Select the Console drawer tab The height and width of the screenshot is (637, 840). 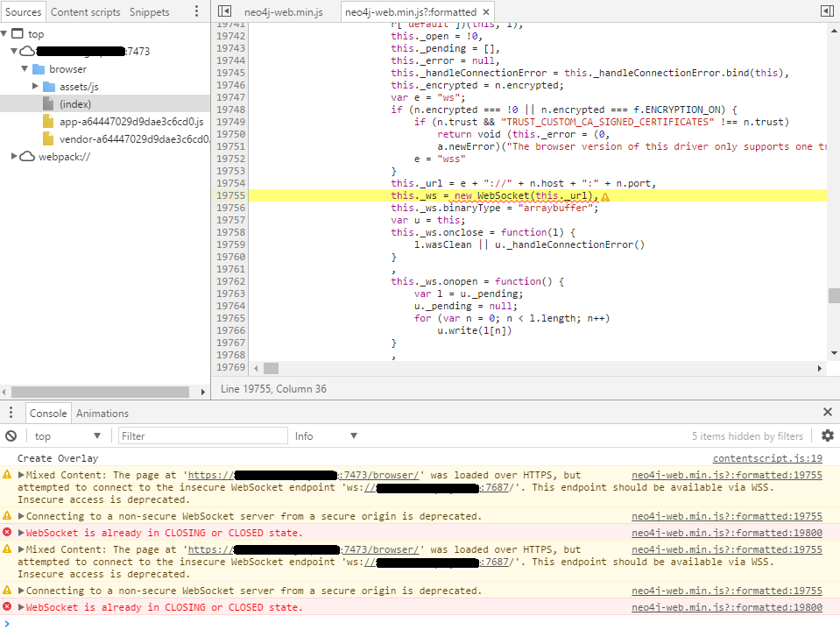point(48,413)
